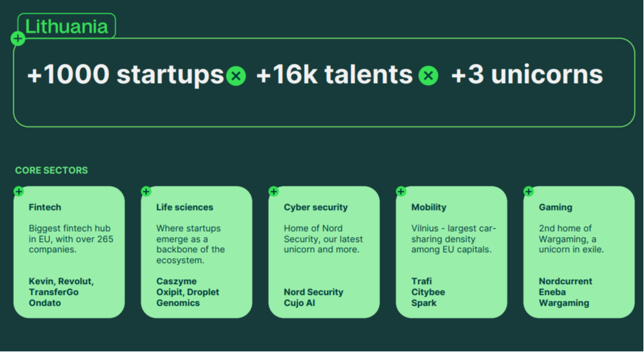
Task: Click the CORE SECTORS heading
Action: pyautogui.click(x=52, y=170)
